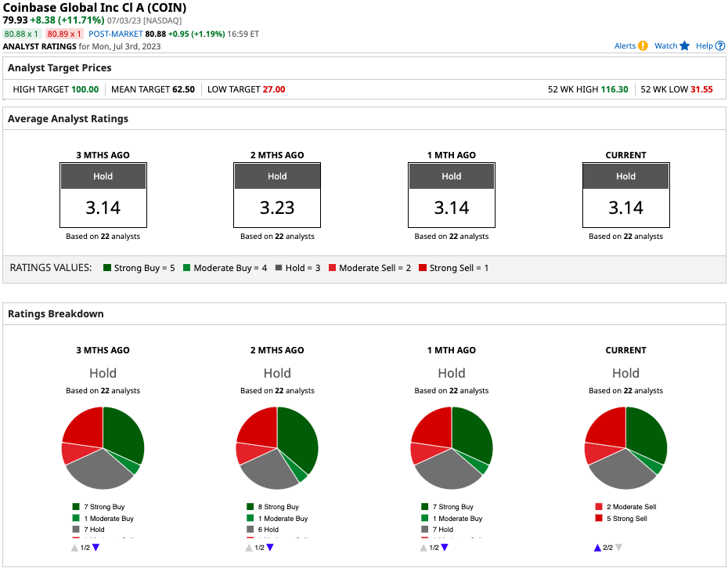Viewport: 728px width, 568px height.
Task: Click the Help question mark icon
Action: point(720,46)
